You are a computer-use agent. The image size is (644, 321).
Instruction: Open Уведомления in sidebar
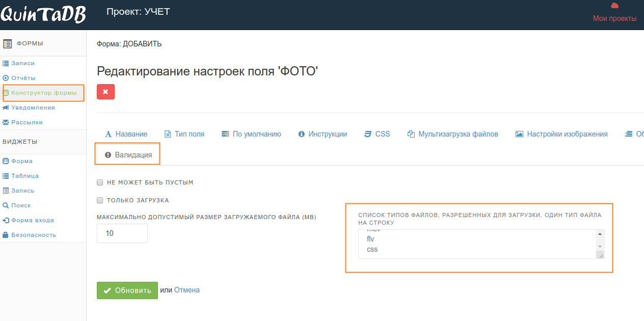pos(33,108)
